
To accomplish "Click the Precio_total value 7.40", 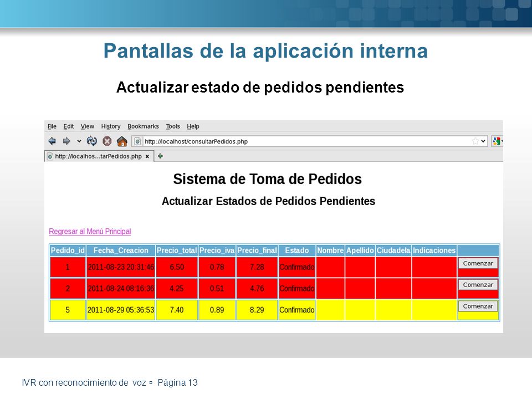I will pyautogui.click(x=177, y=310).
